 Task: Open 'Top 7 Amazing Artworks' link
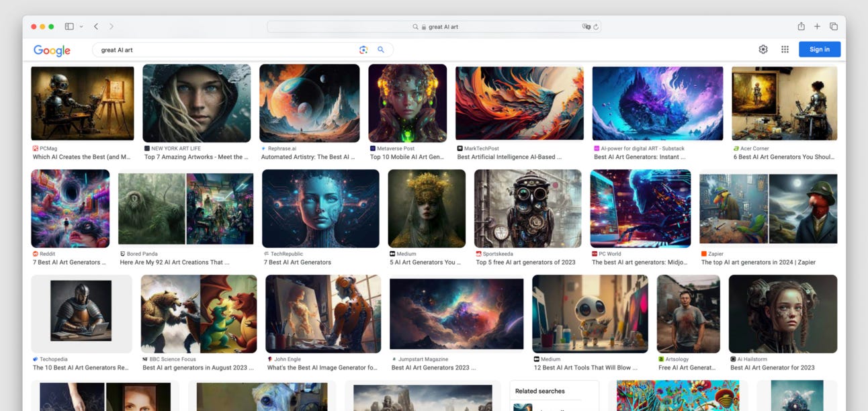pos(196,157)
